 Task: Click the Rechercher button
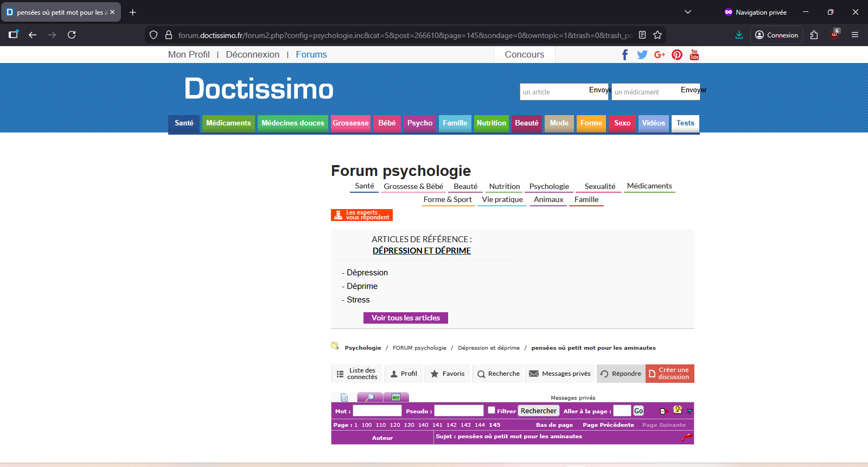539,411
